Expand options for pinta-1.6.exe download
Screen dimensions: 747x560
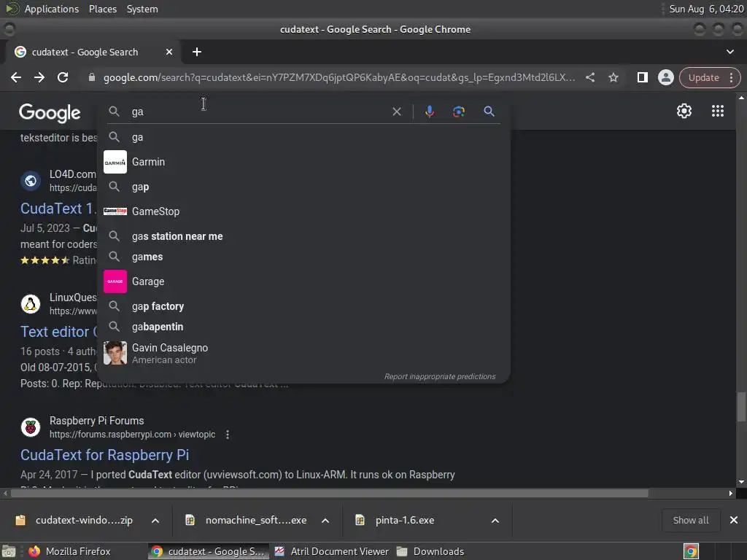(x=495, y=521)
